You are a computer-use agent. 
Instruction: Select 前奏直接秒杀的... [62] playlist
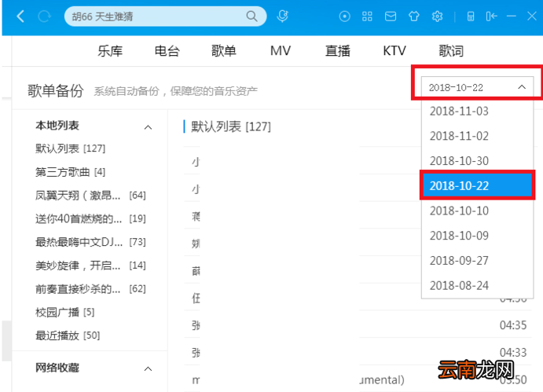tap(90, 288)
